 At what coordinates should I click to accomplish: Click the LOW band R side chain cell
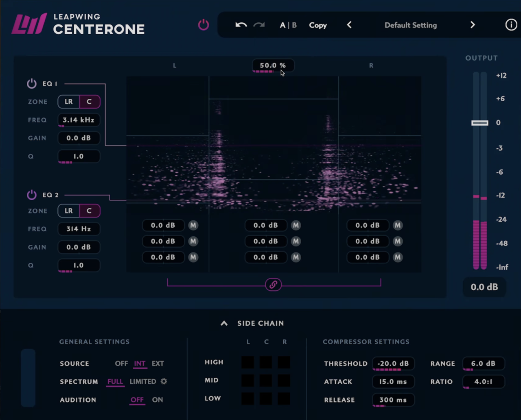pyautogui.click(x=284, y=398)
